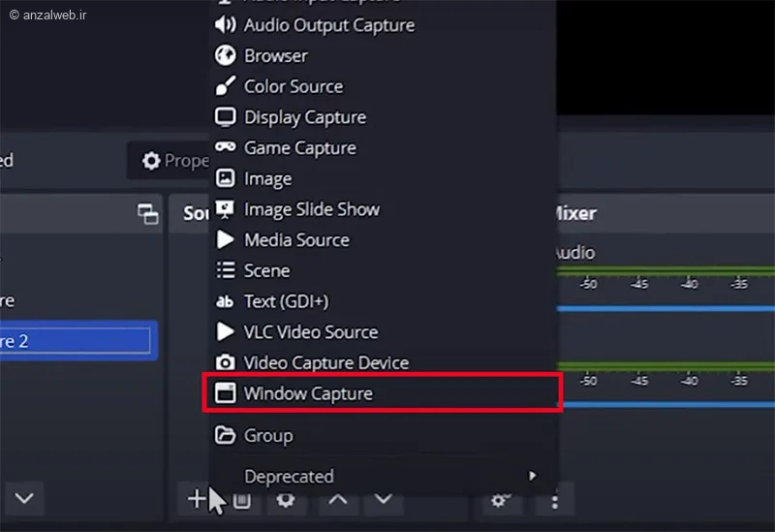
Task: Click the Media Source play icon
Action: click(x=225, y=239)
